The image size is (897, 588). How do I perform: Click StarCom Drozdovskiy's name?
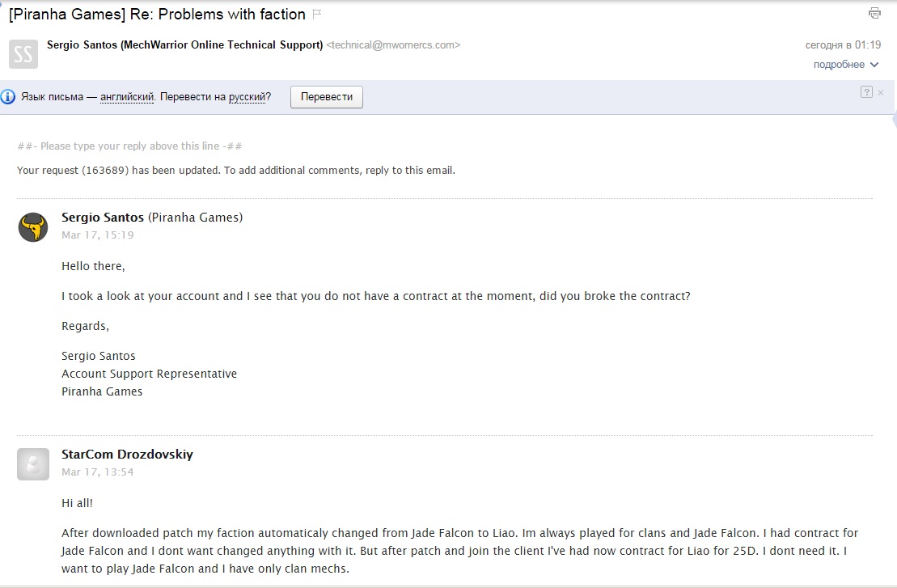click(x=127, y=455)
